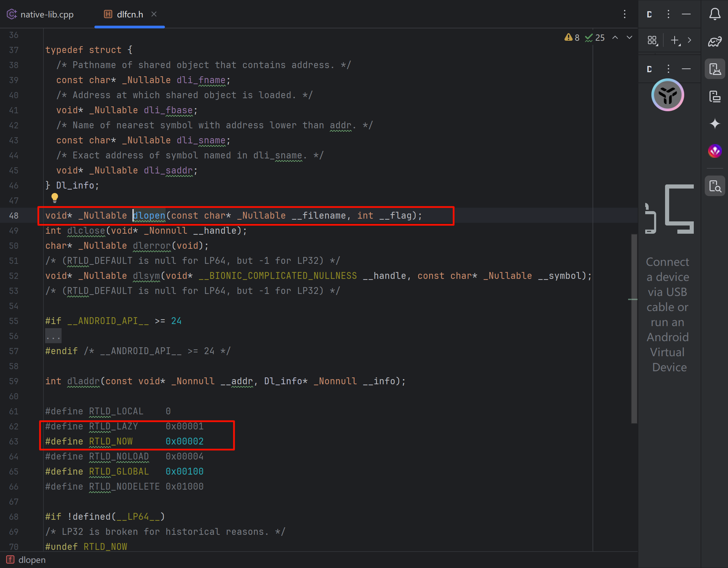Open the Device Manager tool window
The height and width of the screenshot is (568, 728).
click(x=715, y=69)
